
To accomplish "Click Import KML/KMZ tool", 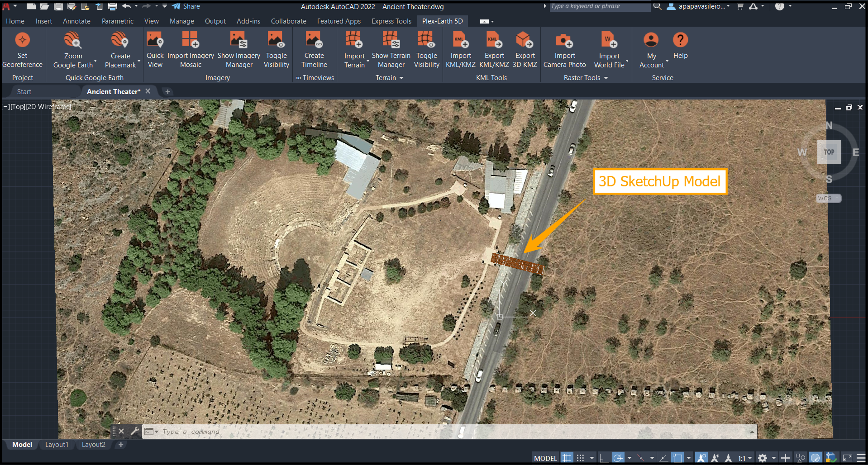I will tap(461, 50).
